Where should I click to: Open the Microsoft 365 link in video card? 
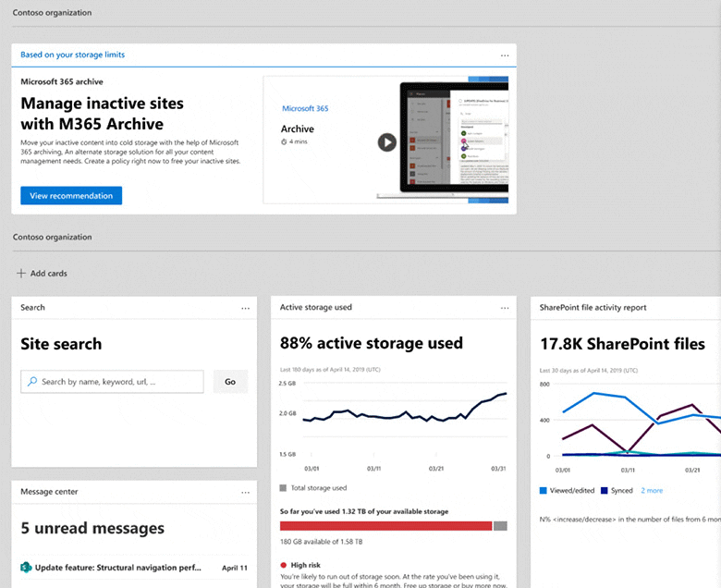(305, 108)
